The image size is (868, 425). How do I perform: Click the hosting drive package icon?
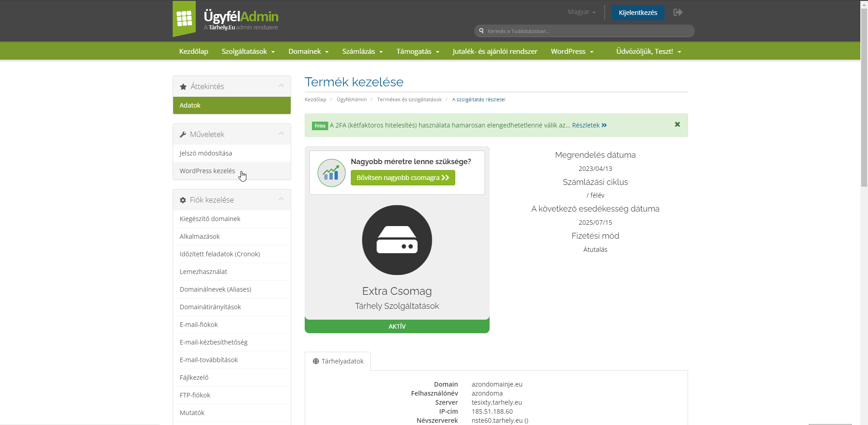397,240
